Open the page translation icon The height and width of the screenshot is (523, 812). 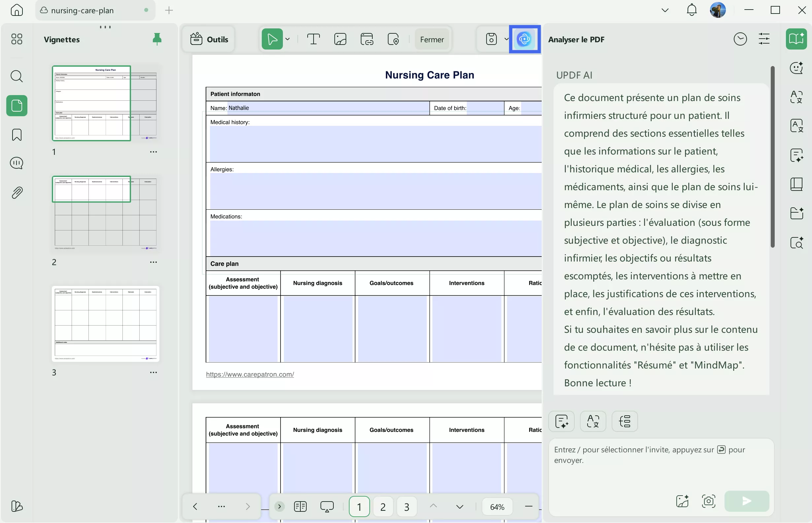pos(796,126)
